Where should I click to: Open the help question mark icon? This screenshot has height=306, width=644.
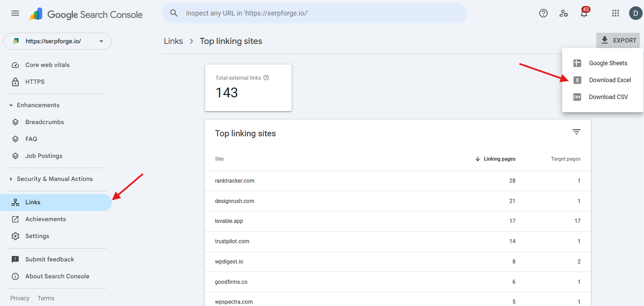[x=543, y=13]
